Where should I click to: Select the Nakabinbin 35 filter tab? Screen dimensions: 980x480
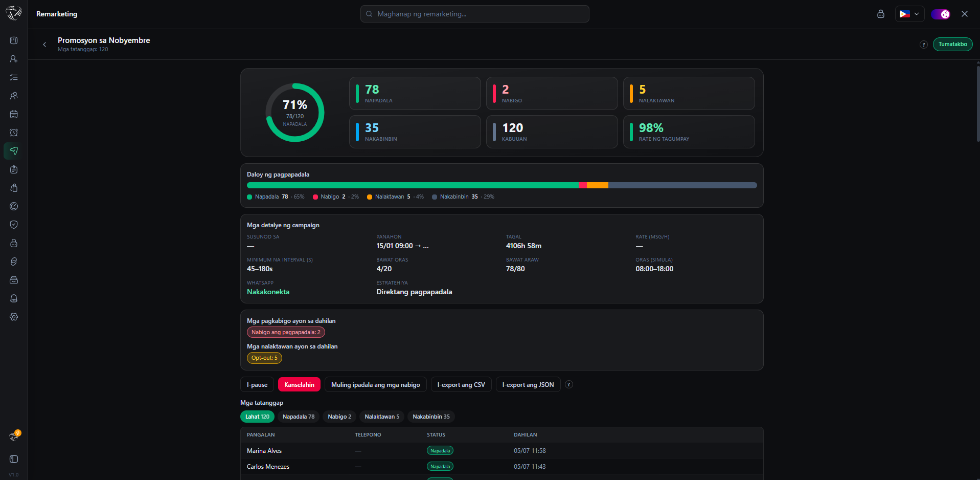tap(431, 417)
